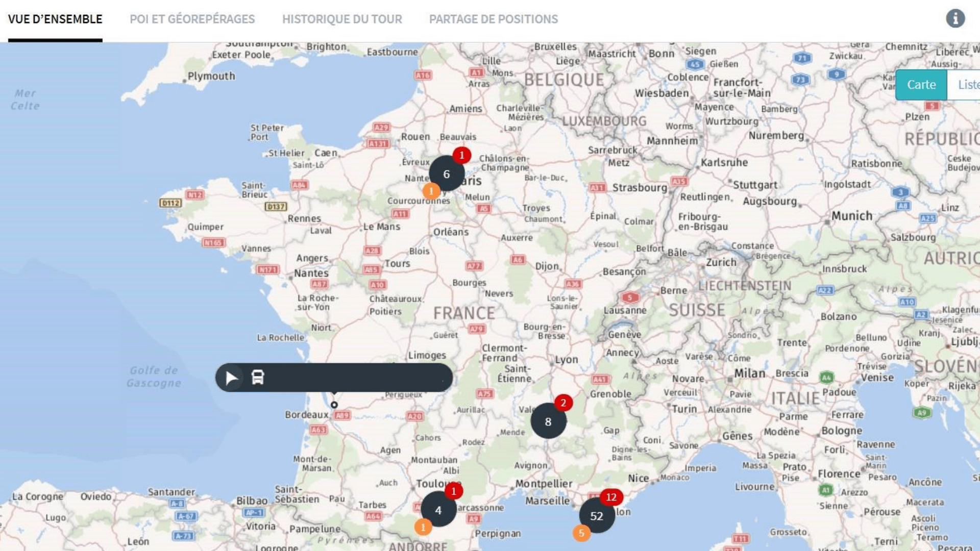Click the BELGIQUE country label
Viewport: 980px width, 551px height.
pos(564,80)
